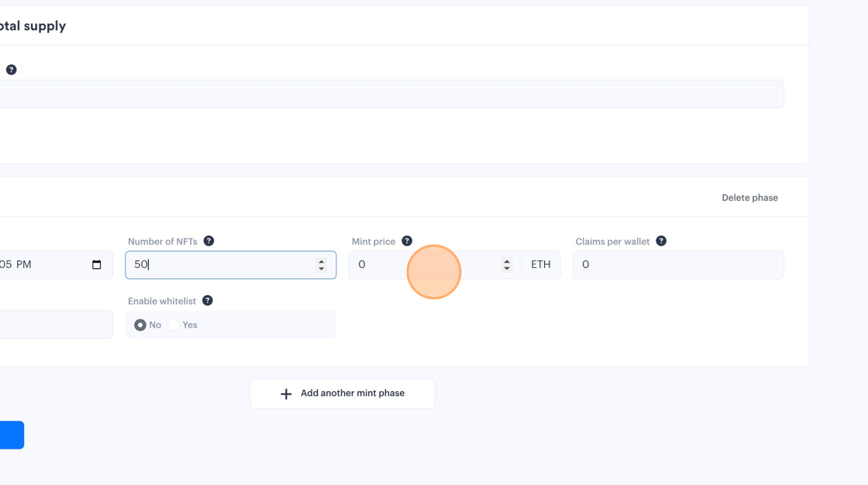Select the No whitelist radio option

click(x=140, y=325)
